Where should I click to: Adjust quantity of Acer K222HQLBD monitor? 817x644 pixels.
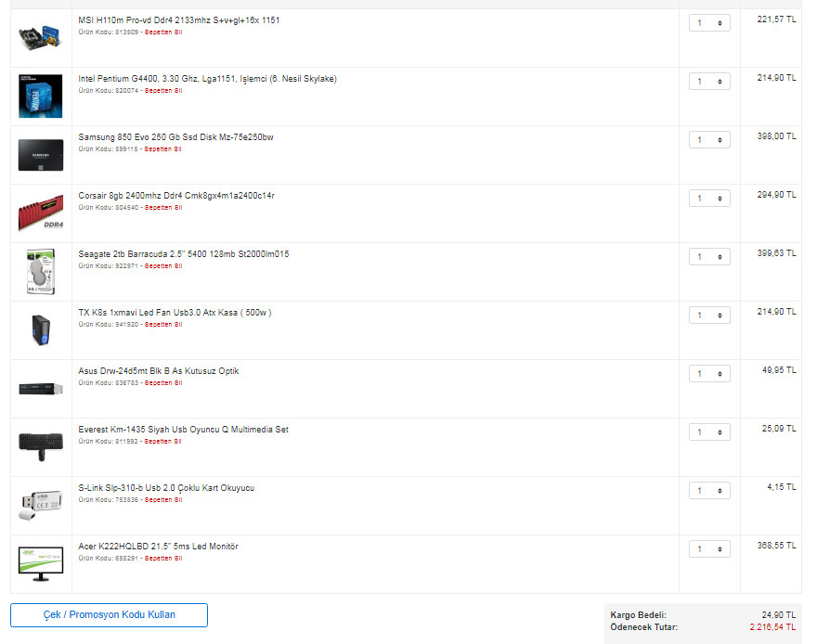pyautogui.click(x=709, y=548)
